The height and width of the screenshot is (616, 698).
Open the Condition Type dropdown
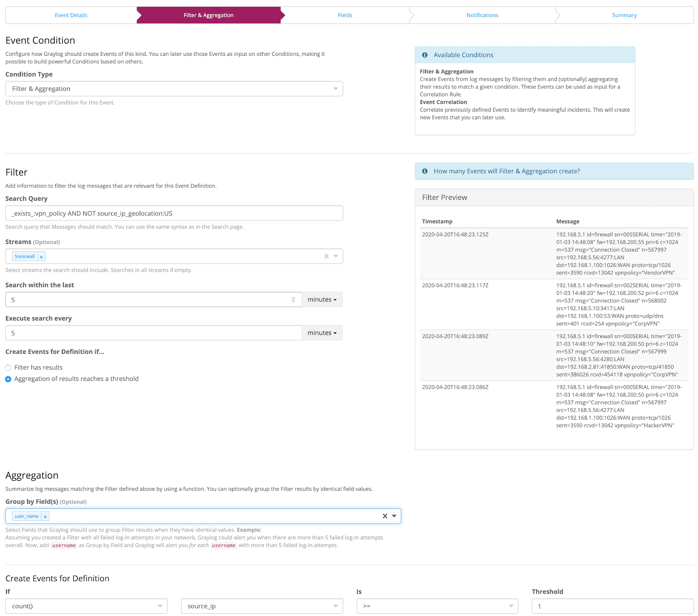click(174, 89)
